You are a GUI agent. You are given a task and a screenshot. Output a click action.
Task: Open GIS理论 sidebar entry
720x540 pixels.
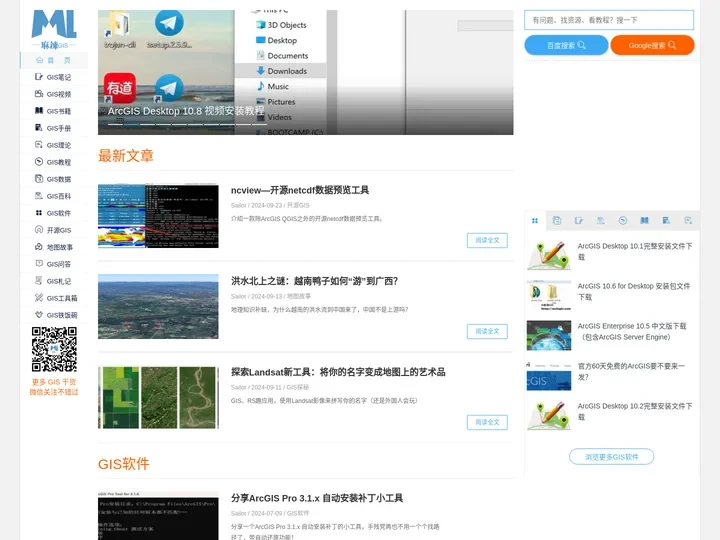pyautogui.click(x=54, y=145)
